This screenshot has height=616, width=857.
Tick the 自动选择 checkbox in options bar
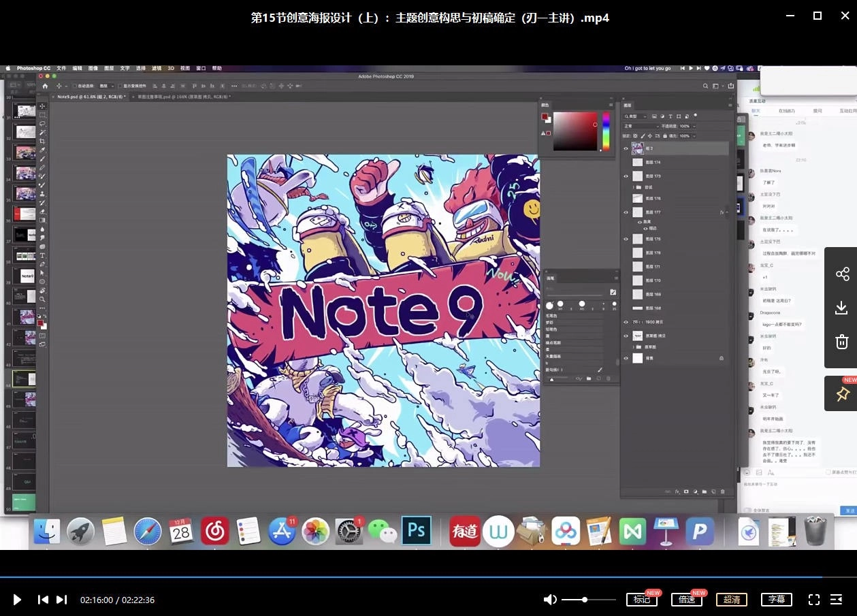coord(75,86)
